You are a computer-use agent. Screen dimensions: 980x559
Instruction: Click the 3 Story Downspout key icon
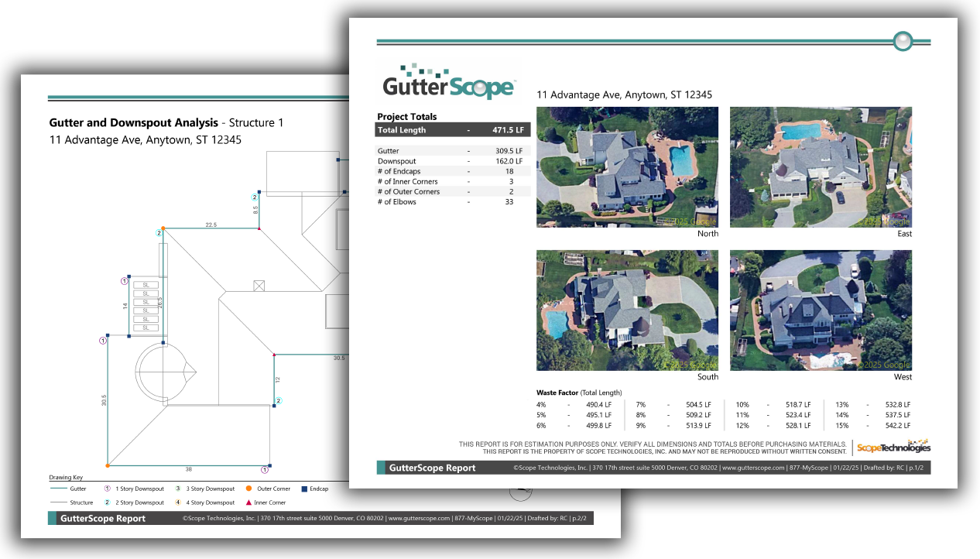coord(178,489)
